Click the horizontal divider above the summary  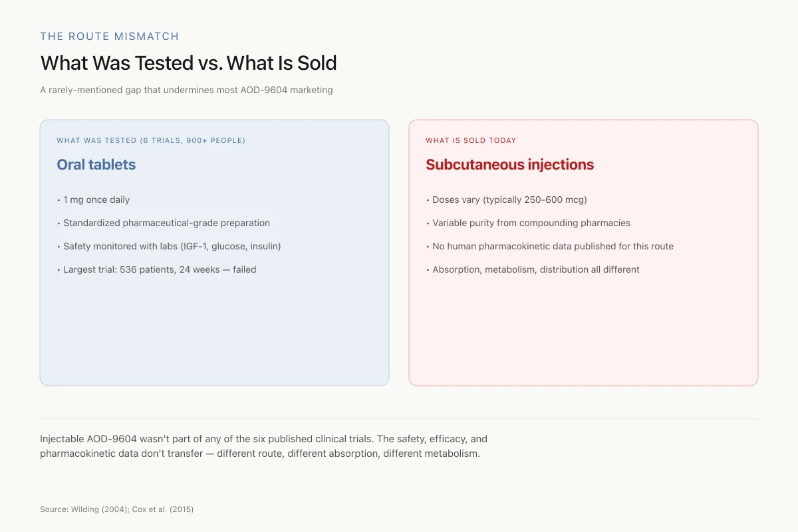399,419
